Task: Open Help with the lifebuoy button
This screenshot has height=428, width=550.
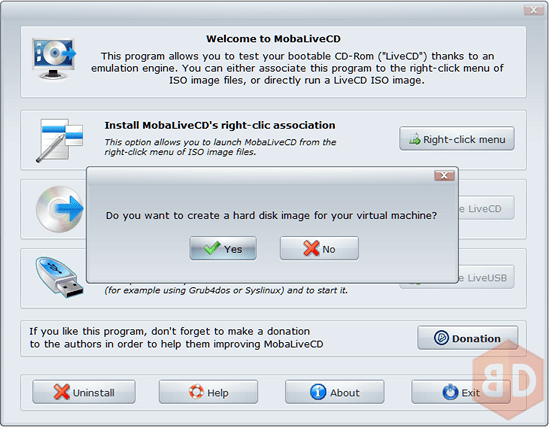Action: click(x=208, y=392)
